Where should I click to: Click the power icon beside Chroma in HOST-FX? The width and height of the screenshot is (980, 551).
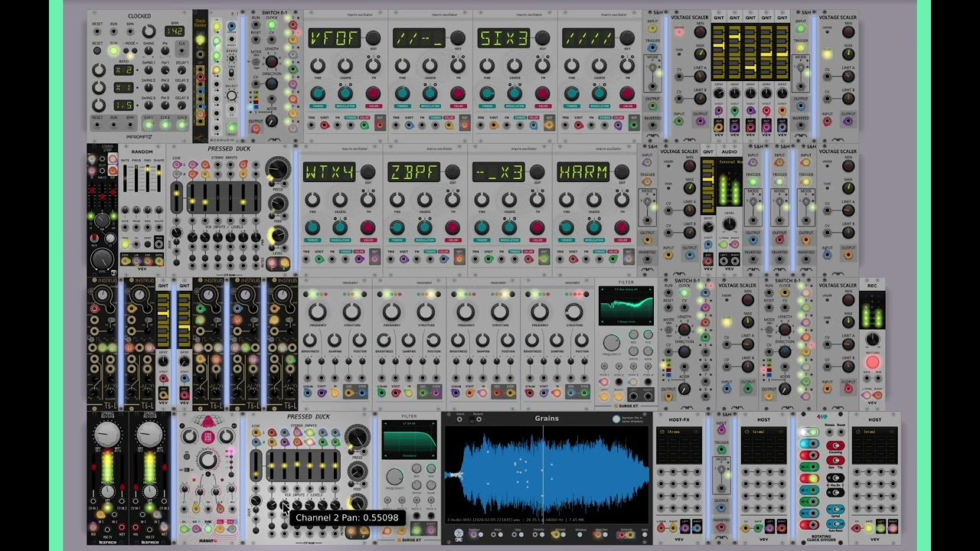tap(662, 432)
